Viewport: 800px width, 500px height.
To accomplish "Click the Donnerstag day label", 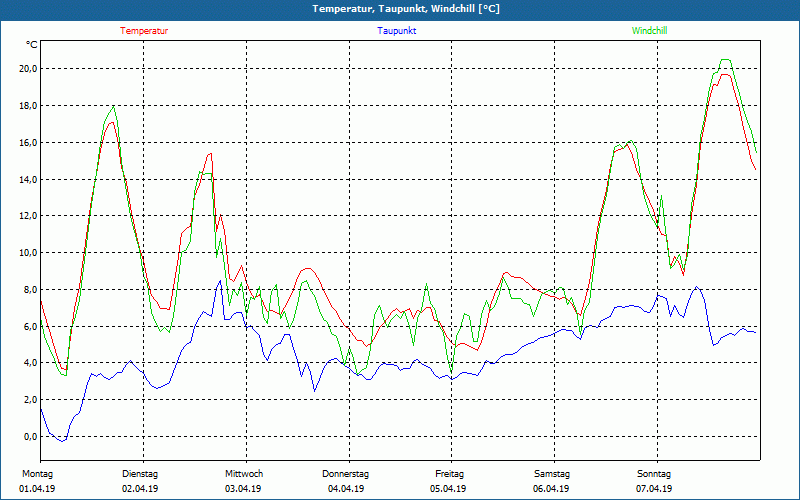I will point(345,474).
